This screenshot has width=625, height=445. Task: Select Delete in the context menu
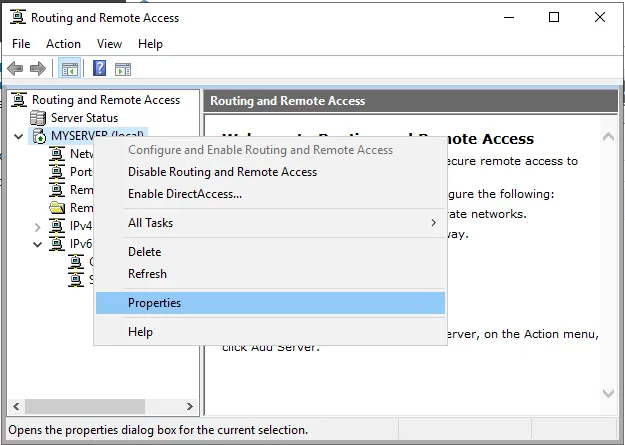click(x=144, y=252)
